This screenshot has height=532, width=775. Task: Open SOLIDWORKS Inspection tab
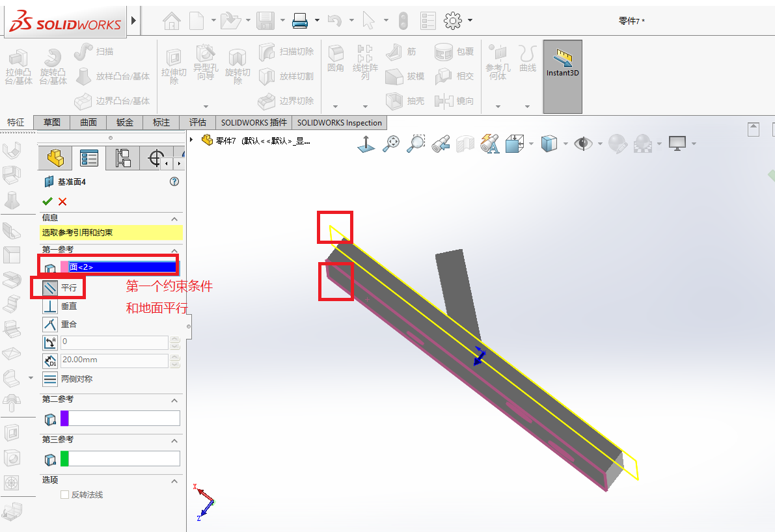[x=340, y=122]
